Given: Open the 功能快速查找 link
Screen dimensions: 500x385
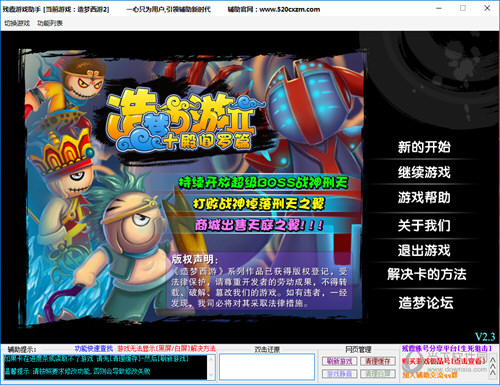Looking at the screenshot, I should [94, 349].
